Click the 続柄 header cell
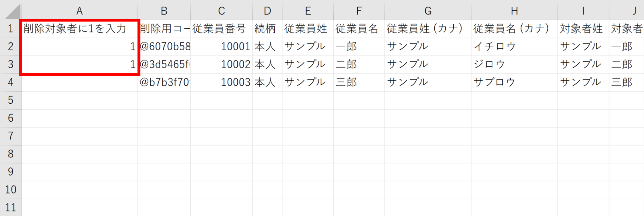This screenshot has width=644, height=216. point(267,29)
